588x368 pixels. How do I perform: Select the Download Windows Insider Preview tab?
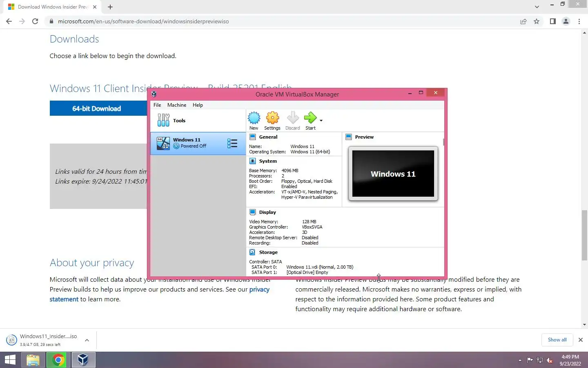click(x=53, y=7)
